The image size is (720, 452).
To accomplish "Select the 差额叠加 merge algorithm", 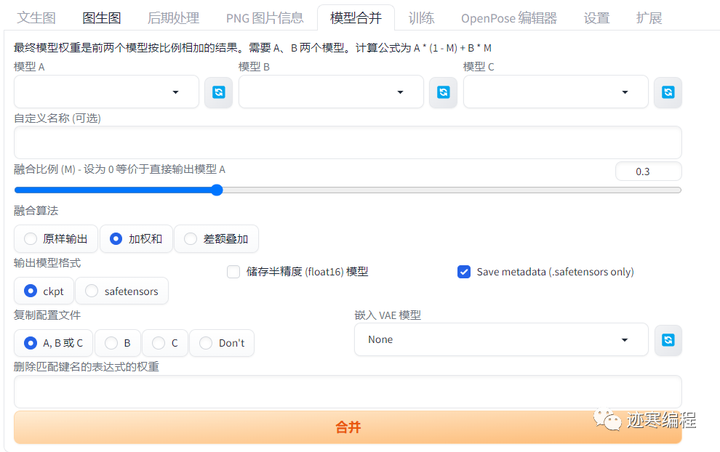I will point(216,239).
